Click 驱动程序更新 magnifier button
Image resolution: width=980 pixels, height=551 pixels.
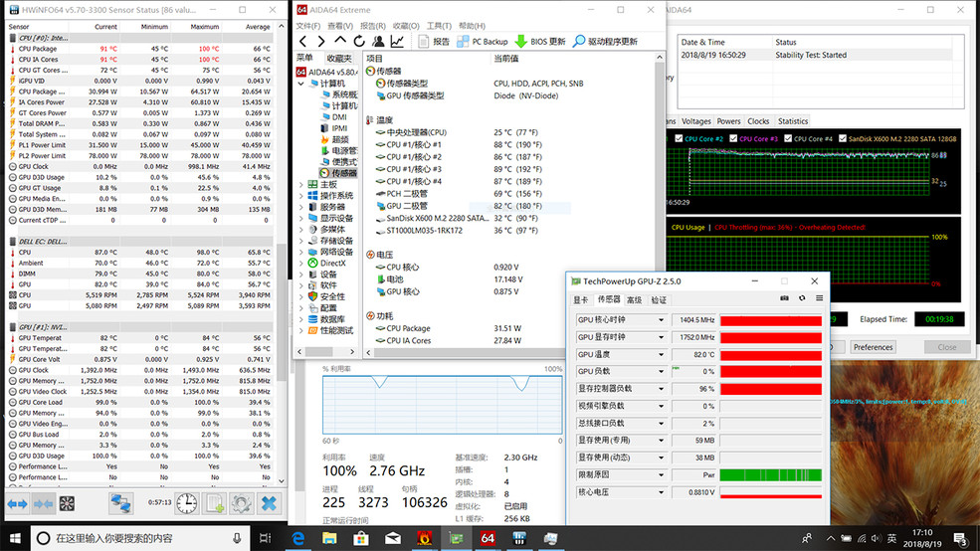605,41
